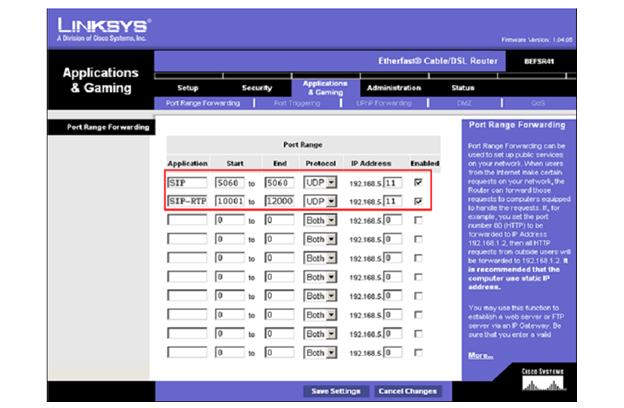Click the application field containing SIP-RTP

187,201
